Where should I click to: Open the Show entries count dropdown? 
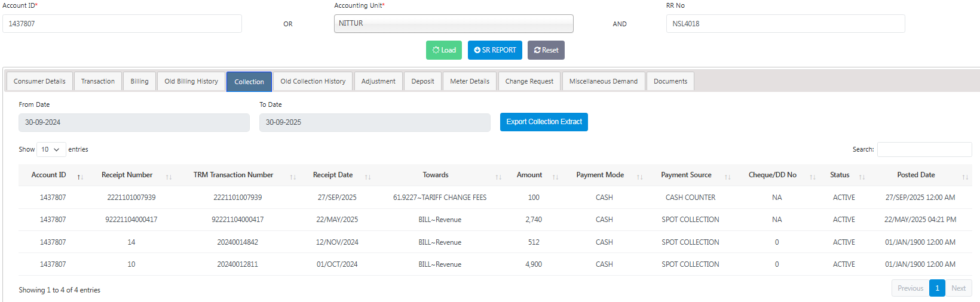coord(51,149)
